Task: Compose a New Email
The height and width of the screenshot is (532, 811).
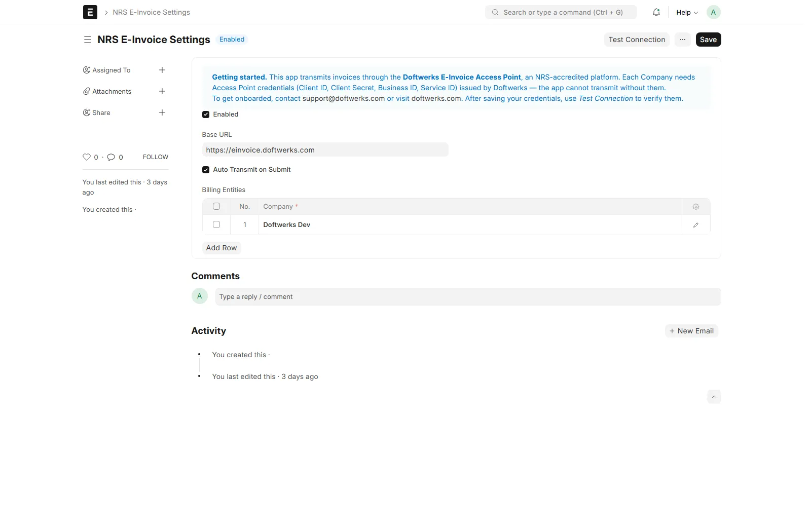Action: pos(691,331)
